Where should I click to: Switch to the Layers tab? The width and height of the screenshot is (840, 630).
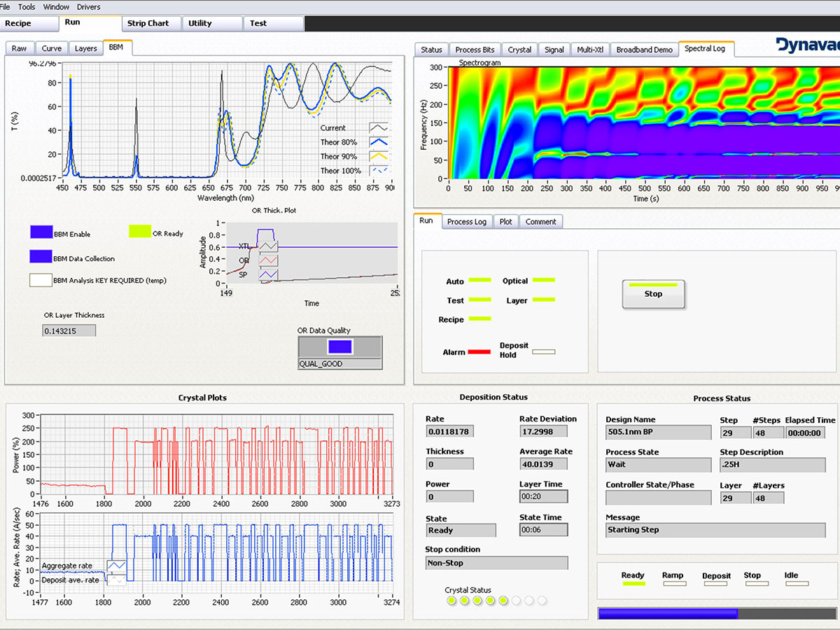tap(85, 48)
